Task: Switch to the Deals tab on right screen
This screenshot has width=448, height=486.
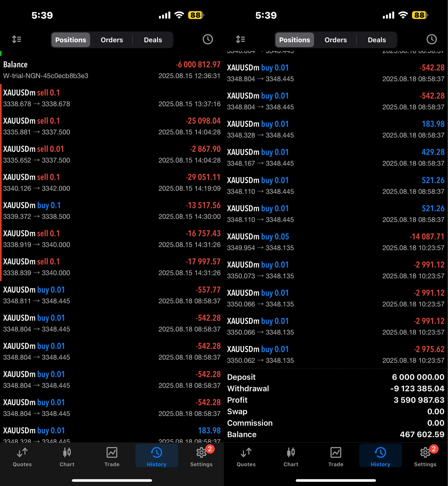Action: click(377, 40)
